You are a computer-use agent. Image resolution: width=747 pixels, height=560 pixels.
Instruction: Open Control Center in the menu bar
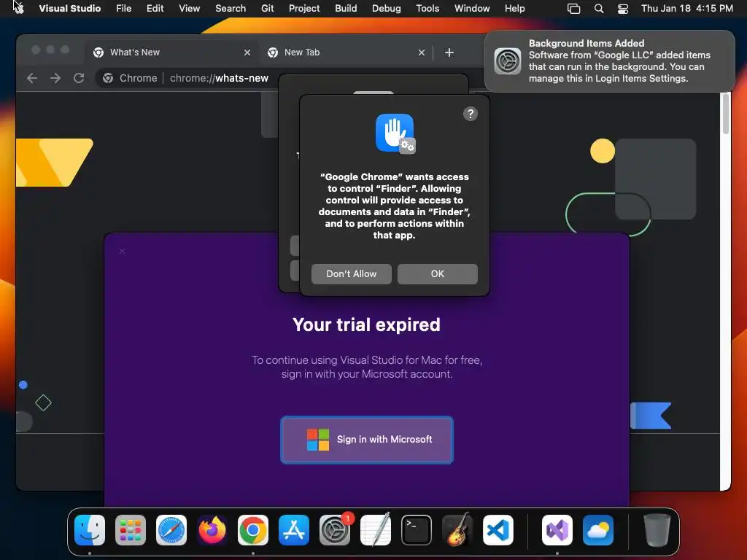tap(623, 9)
